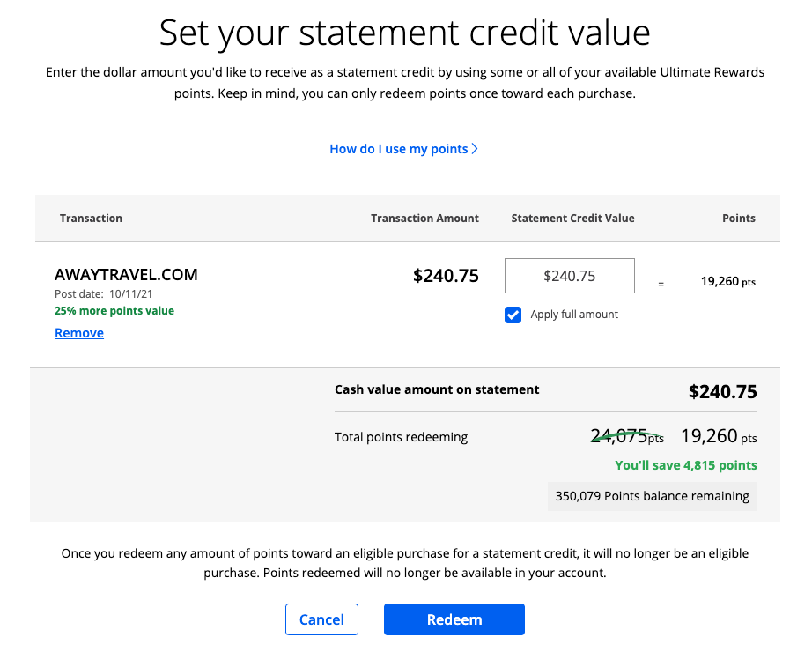This screenshot has height=667, width=812.
Task: Click the Statement Credit Value input field
Action: [569, 276]
